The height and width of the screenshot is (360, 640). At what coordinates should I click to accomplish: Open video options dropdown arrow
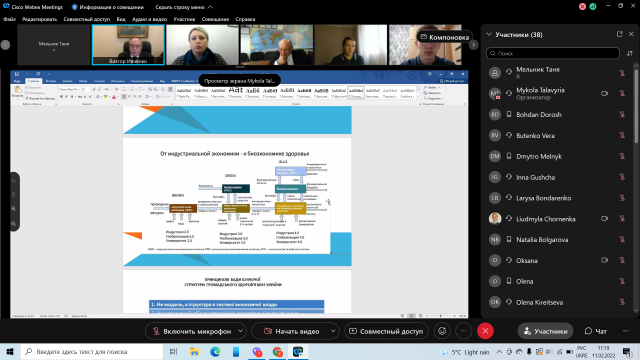[x=333, y=331]
